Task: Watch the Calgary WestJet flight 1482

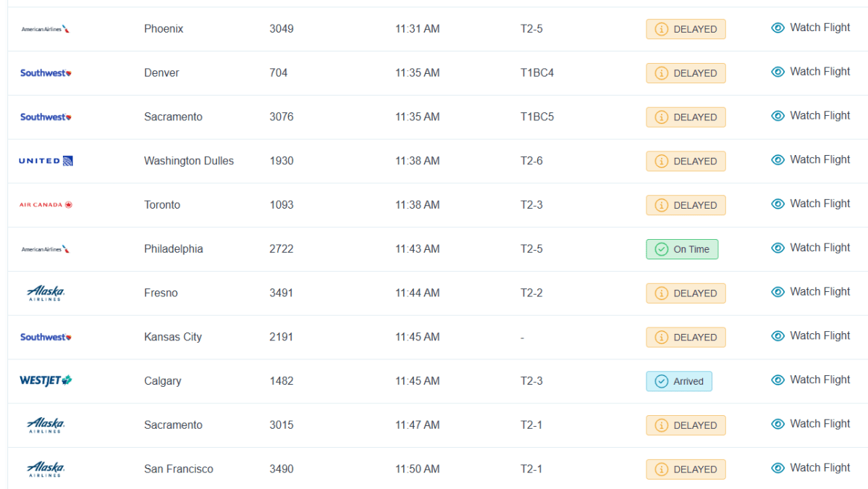Action: click(x=810, y=380)
